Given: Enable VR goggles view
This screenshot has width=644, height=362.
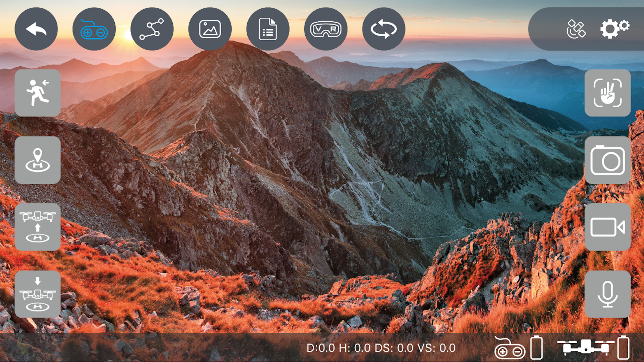Looking at the screenshot, I should pyautogui.click(x=325, y=29).
